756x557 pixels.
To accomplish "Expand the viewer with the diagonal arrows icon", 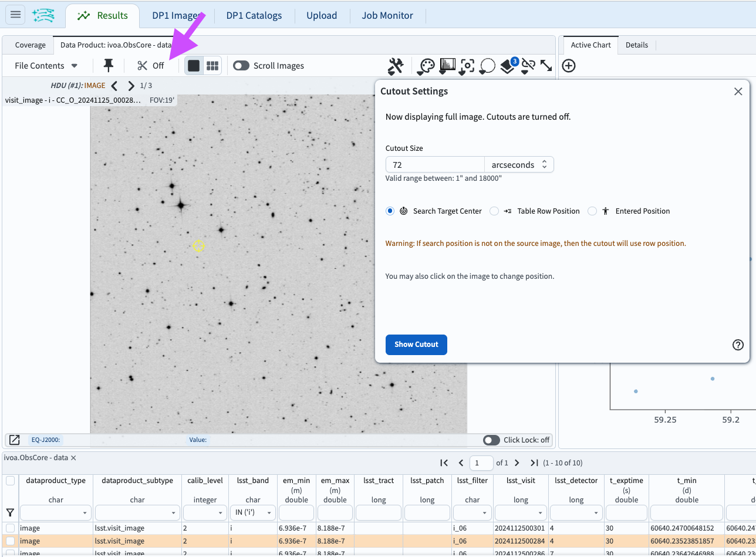I will pyautogui.click(x=546, y=66).
